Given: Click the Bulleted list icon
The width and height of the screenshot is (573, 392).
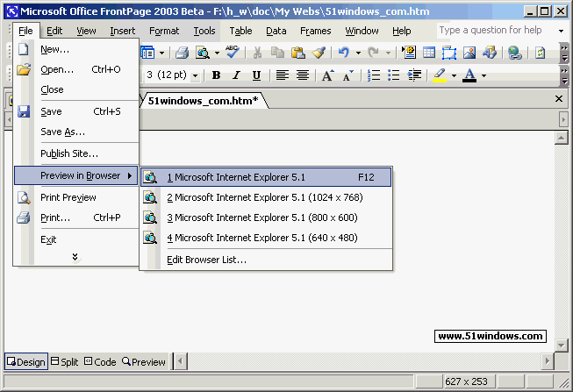Looking at the screenshot, I should (393, 75).
